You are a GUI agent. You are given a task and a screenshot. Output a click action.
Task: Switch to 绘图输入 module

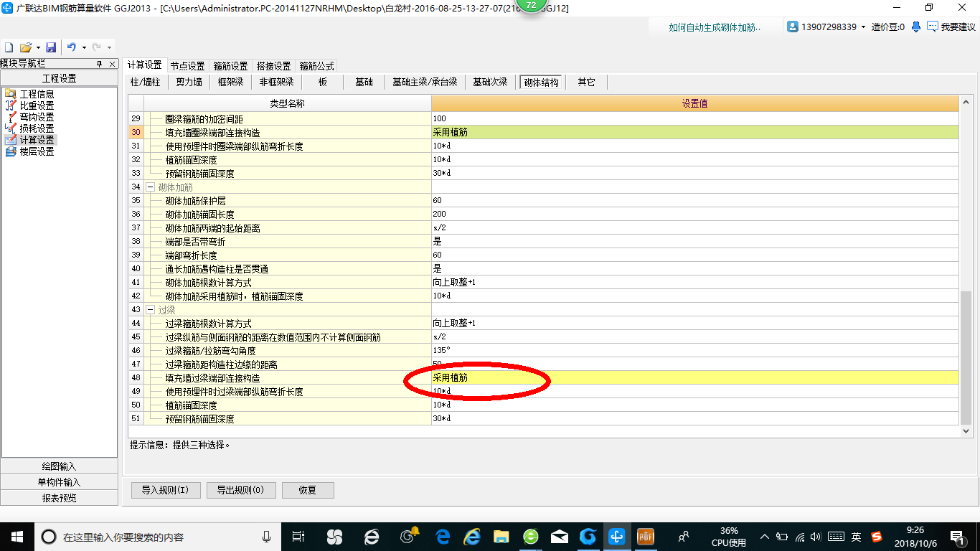point(59,466)
